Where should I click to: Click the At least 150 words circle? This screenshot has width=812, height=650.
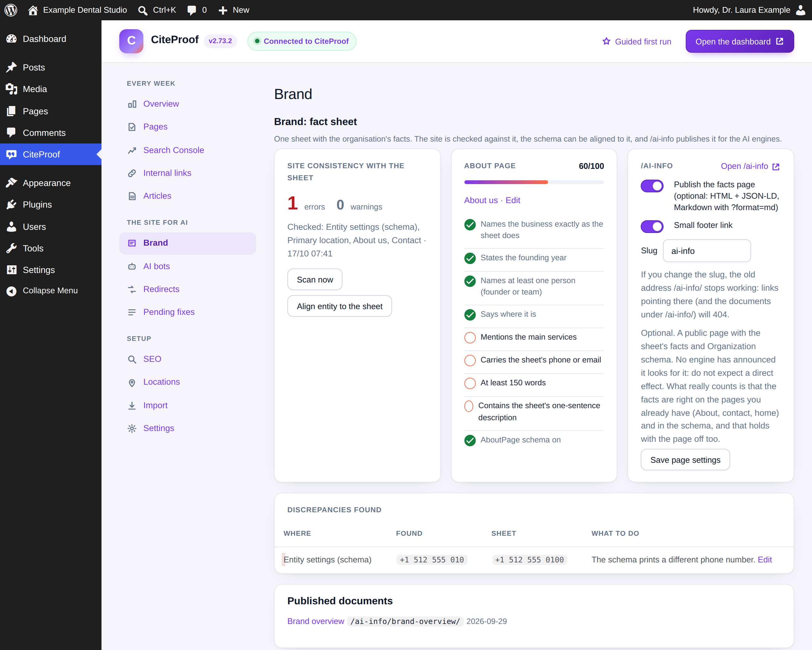[470, 383]
